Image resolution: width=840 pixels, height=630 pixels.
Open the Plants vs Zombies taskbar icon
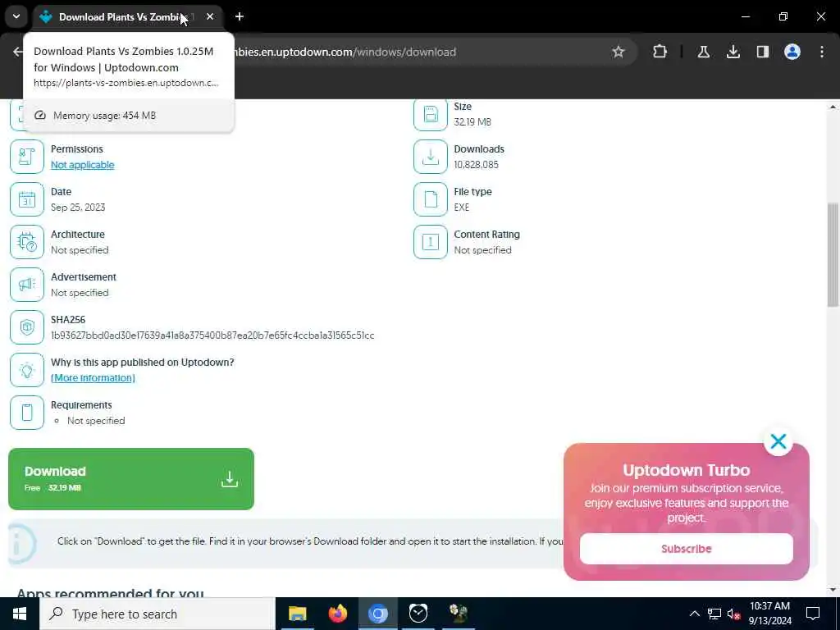click(x=458, y=614)
